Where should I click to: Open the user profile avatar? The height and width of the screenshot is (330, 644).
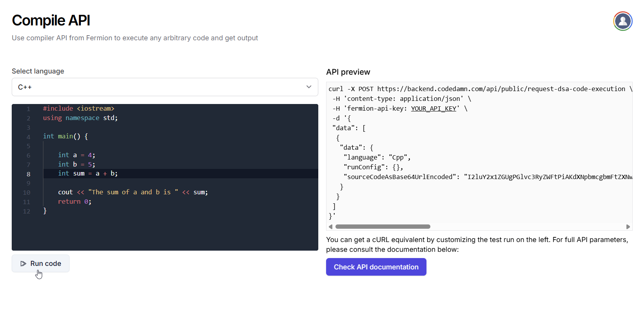click(623, 21)
